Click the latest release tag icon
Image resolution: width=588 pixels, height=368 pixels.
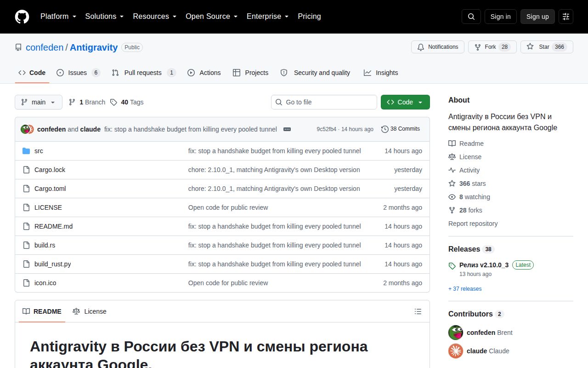tap(452, 265)
